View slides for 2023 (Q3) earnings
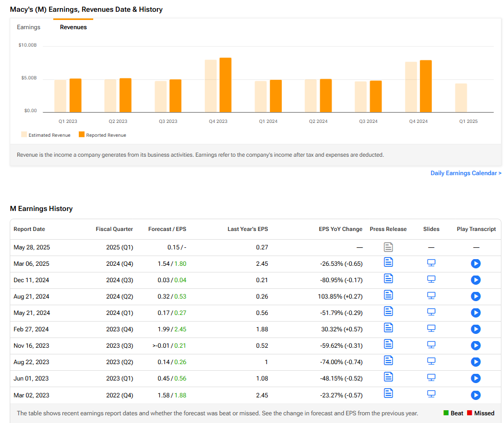The image size is (504, 423). 431,345
